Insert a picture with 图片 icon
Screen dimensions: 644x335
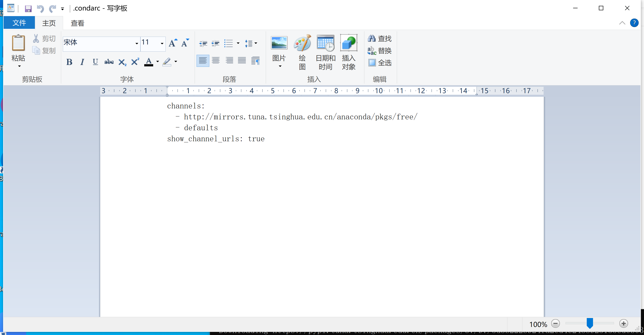(x=279, y=43)
